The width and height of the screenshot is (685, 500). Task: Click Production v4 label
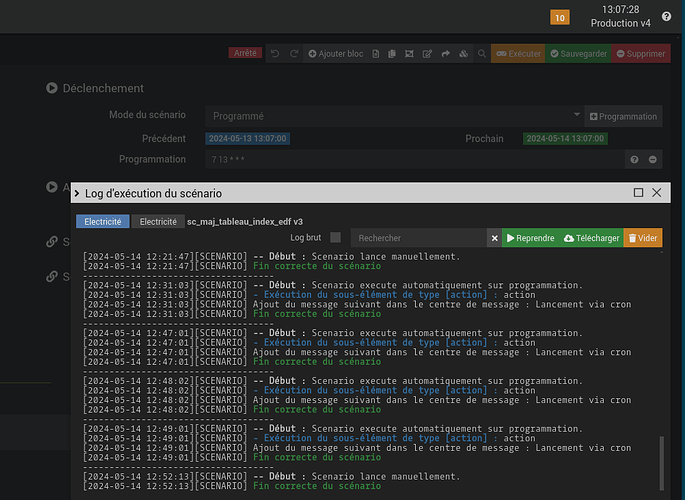click(x=620, y=23)
